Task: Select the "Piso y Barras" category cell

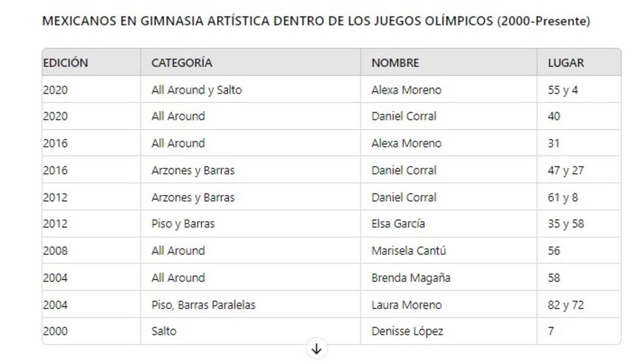Action: [183, 224]
